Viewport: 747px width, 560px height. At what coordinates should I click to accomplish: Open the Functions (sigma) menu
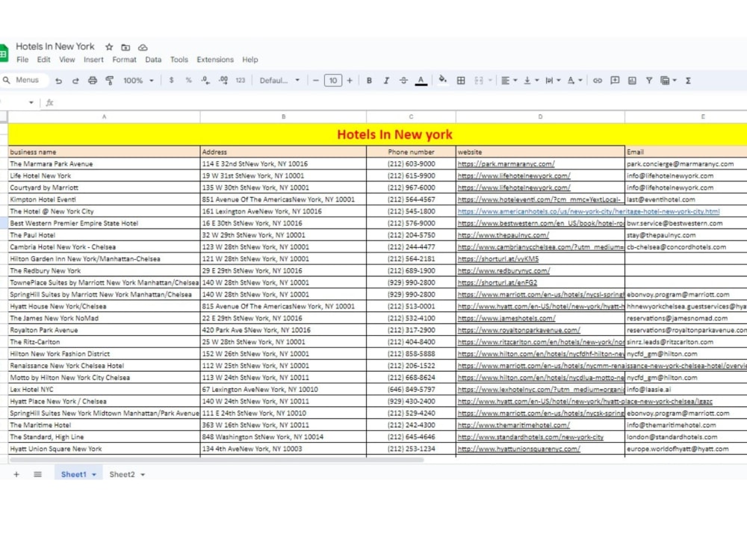pos(688,80)
